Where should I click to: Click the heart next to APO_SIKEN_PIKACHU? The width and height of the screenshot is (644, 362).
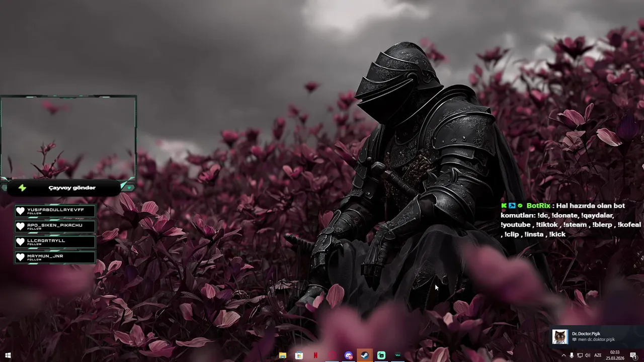[21, 226]
